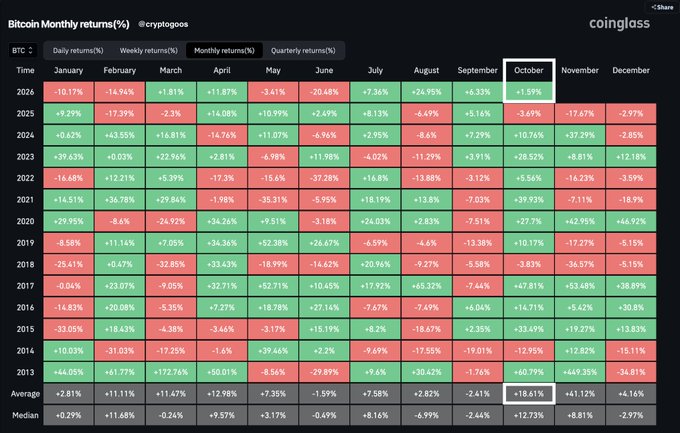Switch to Weekly returns(%) tab

tap(149, 50)
